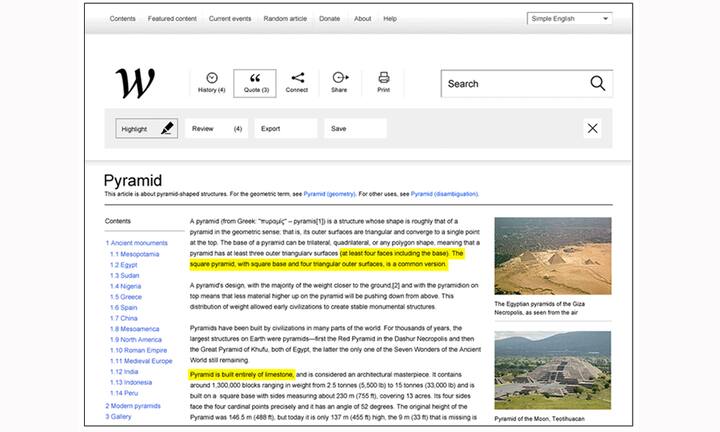The image size is (720, 432).
Task: Open Featured content in top menu
Action: [172, 19]
